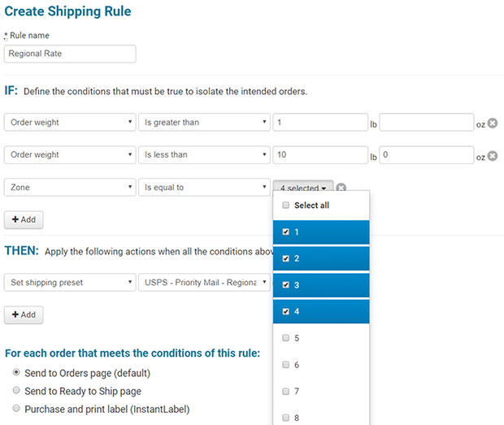Open the 'Is less than' operator dropdown
This screenshot has width=504, height=425.
click(204, 155)
